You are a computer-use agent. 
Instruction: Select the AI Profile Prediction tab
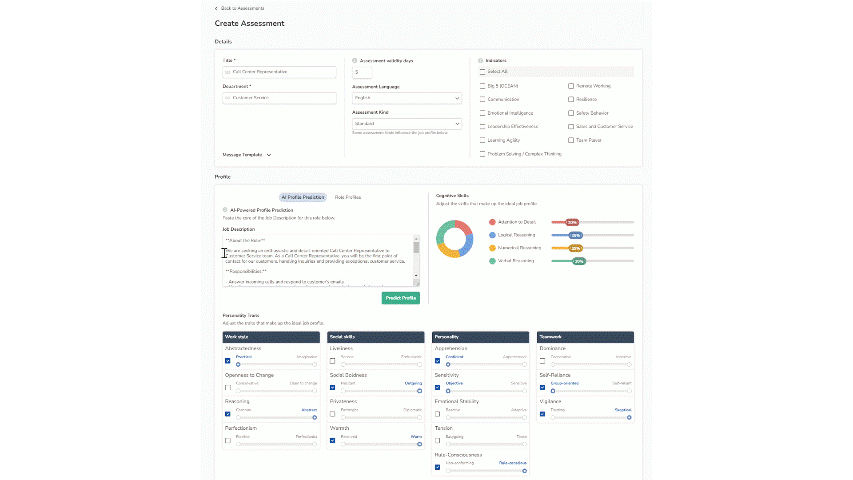[x=303, y=197]
